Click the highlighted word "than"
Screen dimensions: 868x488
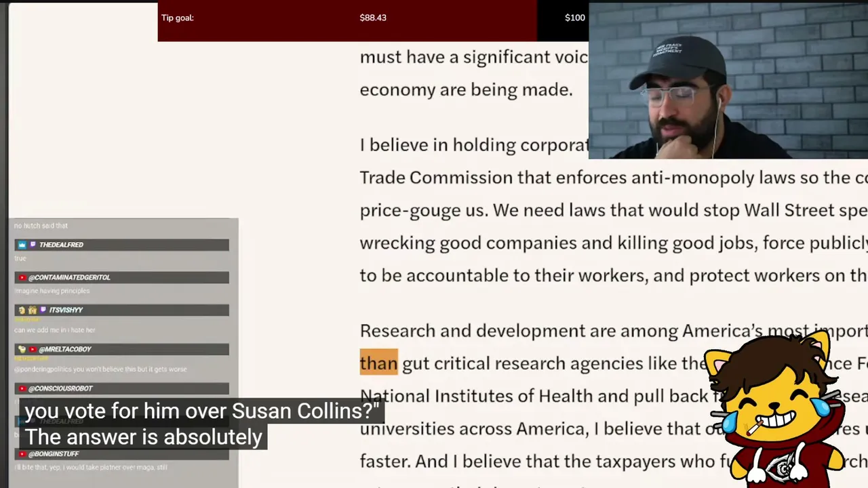pyautogui.click(x=378, y=363)
